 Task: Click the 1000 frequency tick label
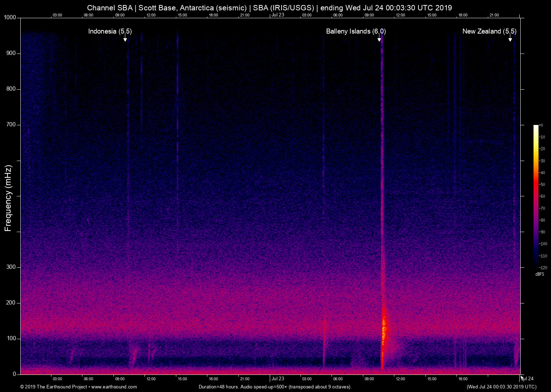click(10, 17)
